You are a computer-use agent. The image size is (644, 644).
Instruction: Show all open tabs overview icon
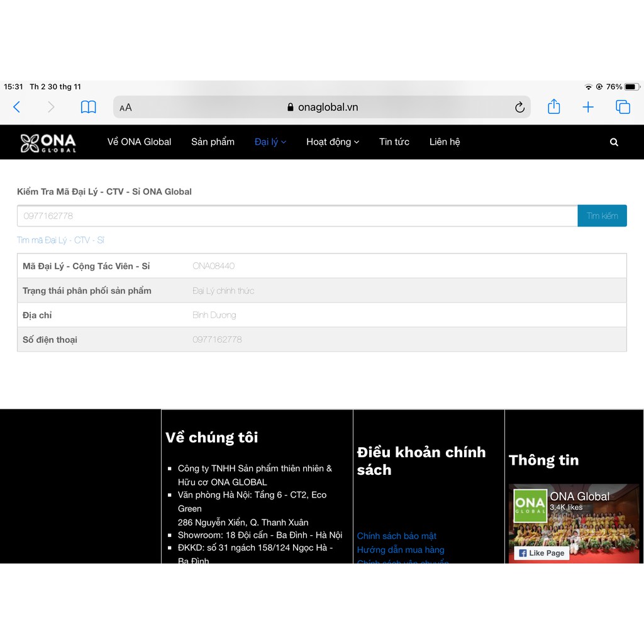[623, 107]
